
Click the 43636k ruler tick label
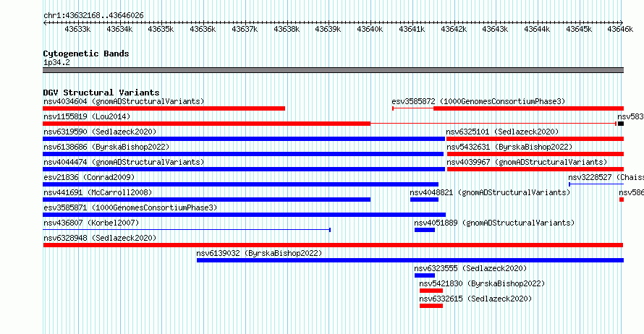coord(203,29)
